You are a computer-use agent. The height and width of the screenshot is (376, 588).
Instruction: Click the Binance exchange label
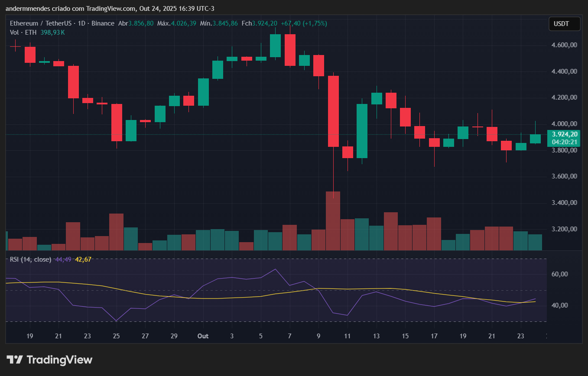103,23
